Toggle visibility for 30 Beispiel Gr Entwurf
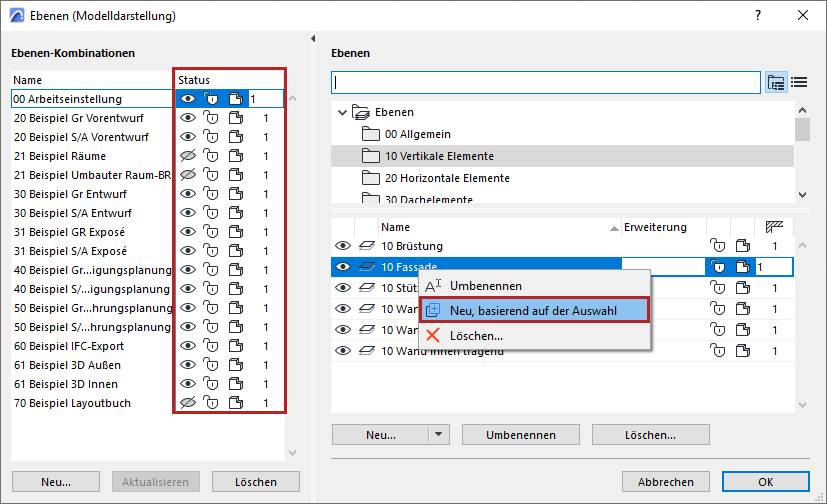This screenshot has width=827, height=504. coord(187,194)
